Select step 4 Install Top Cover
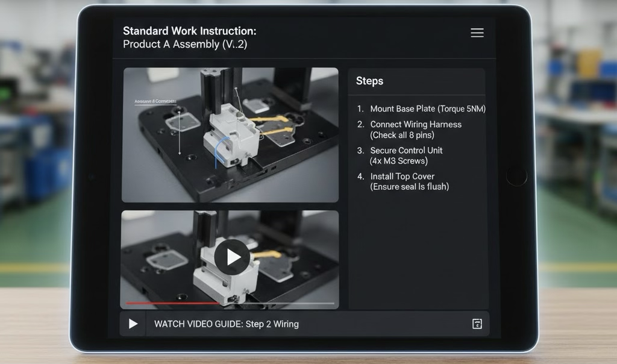This screenshot has width=617, height=364. click(x=402, y=181)
